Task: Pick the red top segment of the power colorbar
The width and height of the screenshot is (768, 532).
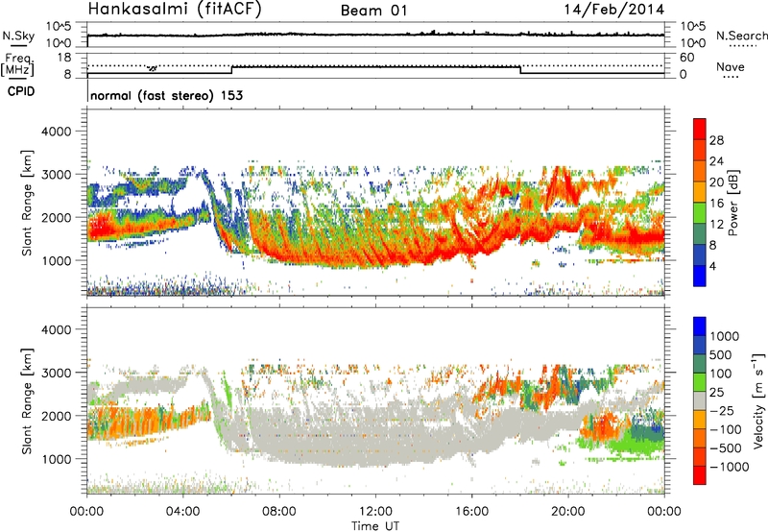Action: coord(700,129)
